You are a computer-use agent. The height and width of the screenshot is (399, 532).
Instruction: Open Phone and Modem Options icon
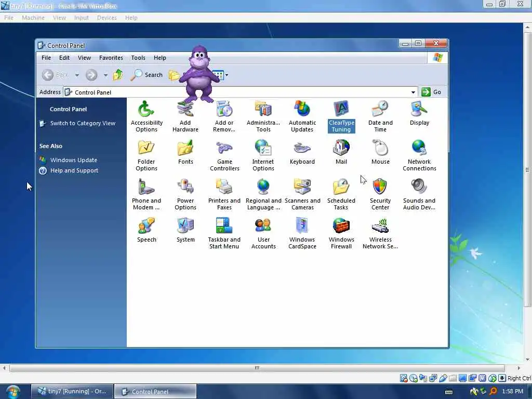[x=146, y=194]
